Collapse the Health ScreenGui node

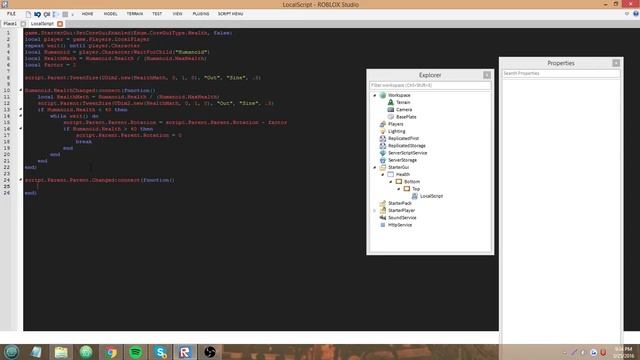point(383,175)
